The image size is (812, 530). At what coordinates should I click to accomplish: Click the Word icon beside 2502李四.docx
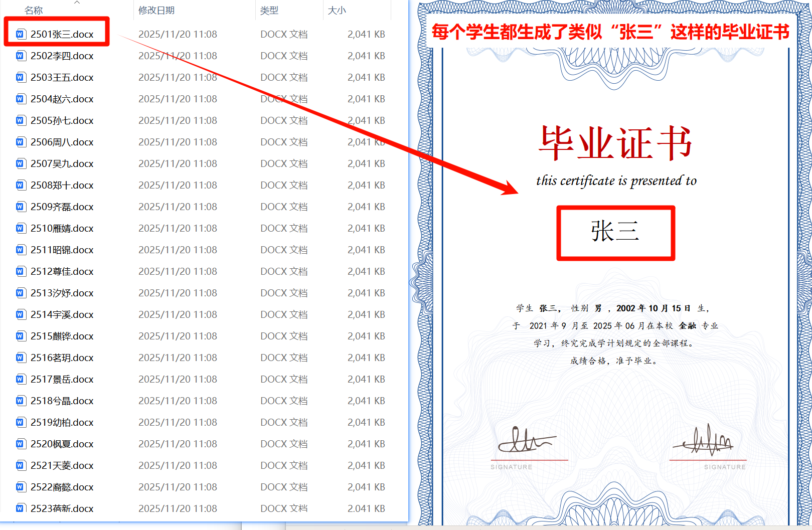point(20,56)
